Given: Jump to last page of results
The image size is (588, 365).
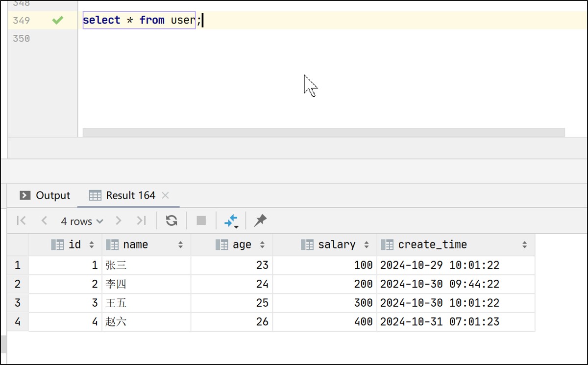Looking at the screenshot, I should click(141, 221).
